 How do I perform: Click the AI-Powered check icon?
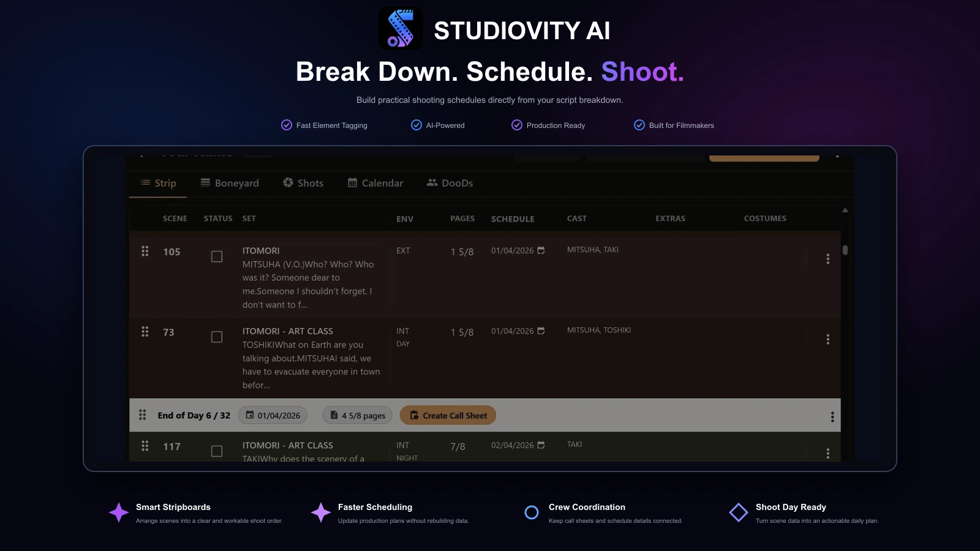tap(417, 125)
